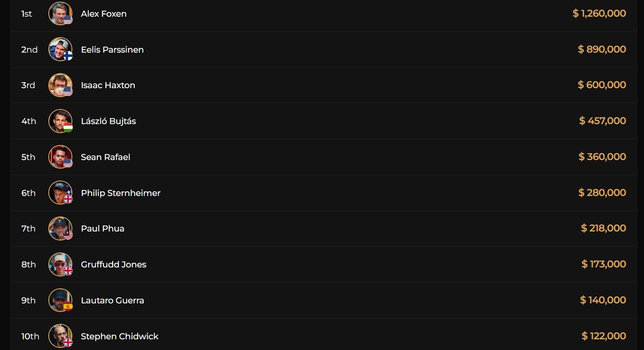Viewport: 644px width, 350px height.
Task: Click the $ 1,260,000 first-place prize
Action: tap(599, 14)
